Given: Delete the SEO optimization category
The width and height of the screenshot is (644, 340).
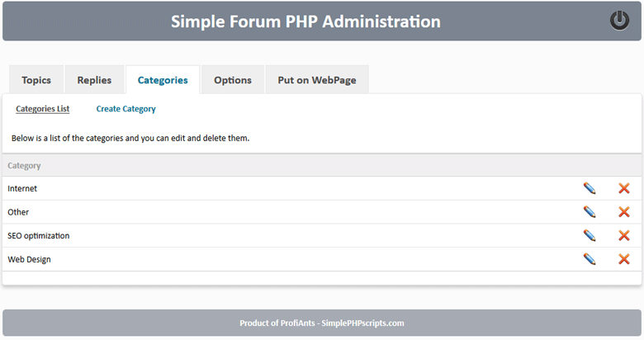Looking at the screenshot, I should 624,236.
